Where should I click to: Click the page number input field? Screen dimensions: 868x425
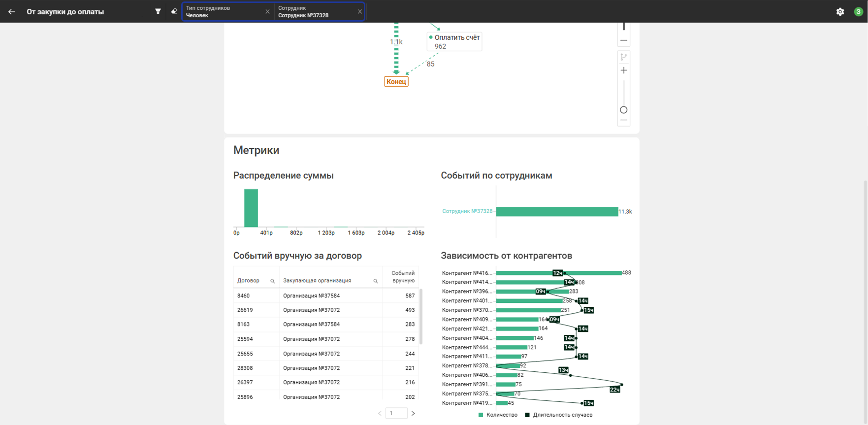396,413
